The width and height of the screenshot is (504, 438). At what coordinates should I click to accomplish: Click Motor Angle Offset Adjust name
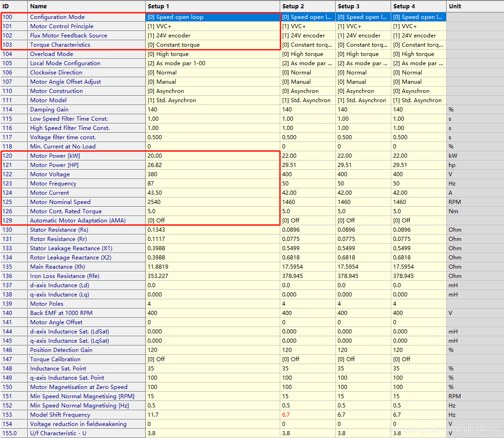click(66, 82)
